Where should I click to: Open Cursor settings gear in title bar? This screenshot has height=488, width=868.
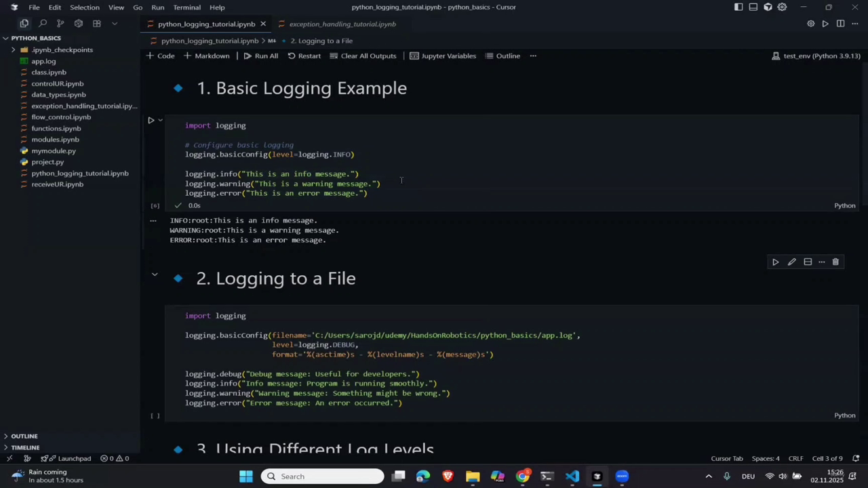point(783,7)
